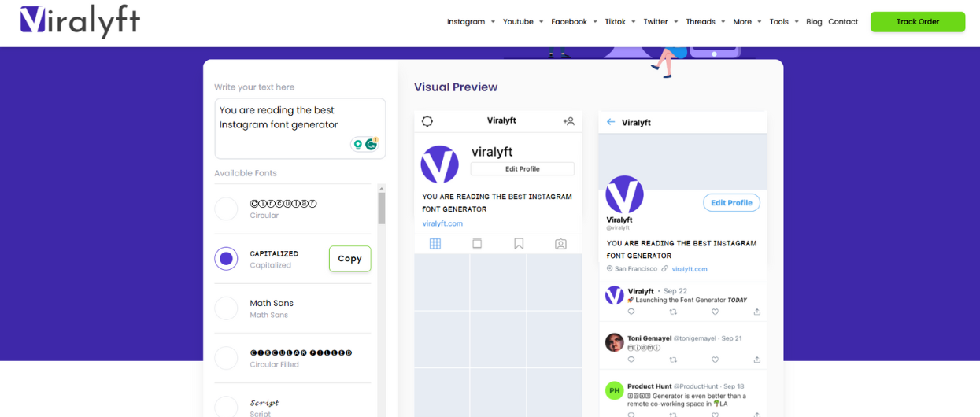
Task: Expand the More dropdown menu
Action: pos(747,22)
